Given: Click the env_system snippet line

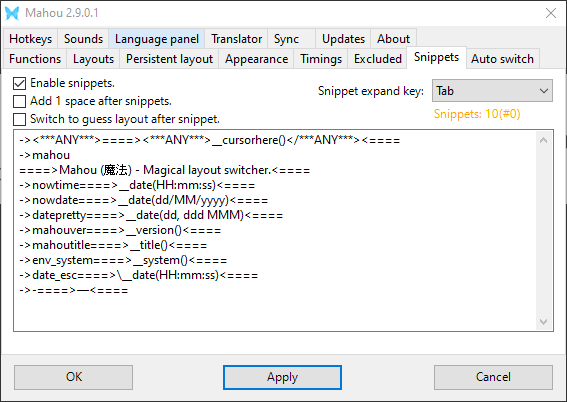Looking at the screenshot, I should (x=123, y=260).
